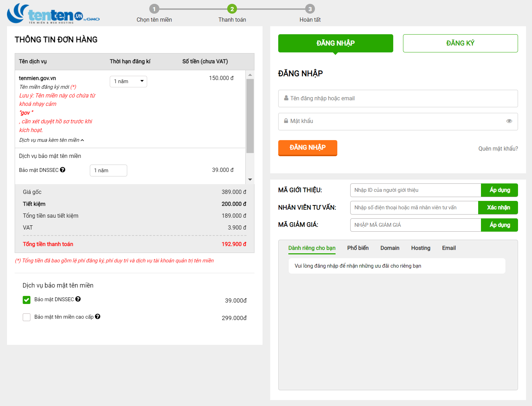Focus the referral ID input field

click(416, 190)
